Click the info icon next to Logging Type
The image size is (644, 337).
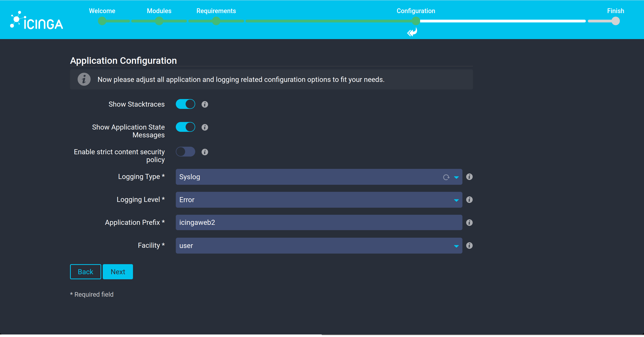point(469,177)
